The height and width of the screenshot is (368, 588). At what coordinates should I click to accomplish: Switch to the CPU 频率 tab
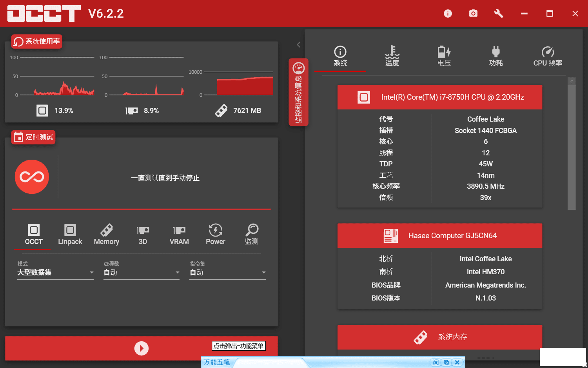click(x=548, y=56)
